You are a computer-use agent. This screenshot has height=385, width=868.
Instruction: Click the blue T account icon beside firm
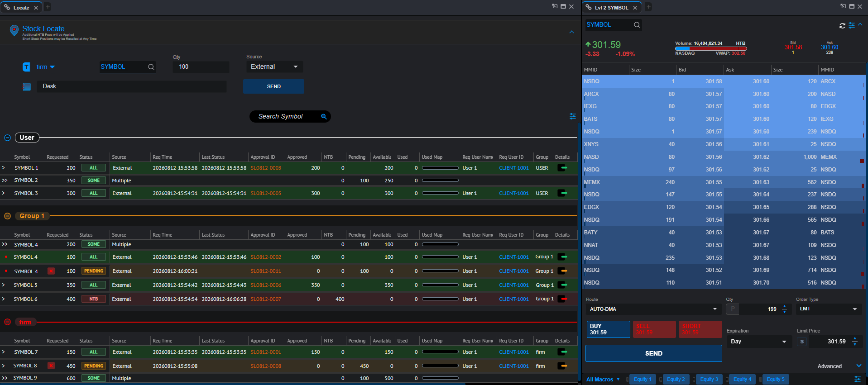(26, 67)
